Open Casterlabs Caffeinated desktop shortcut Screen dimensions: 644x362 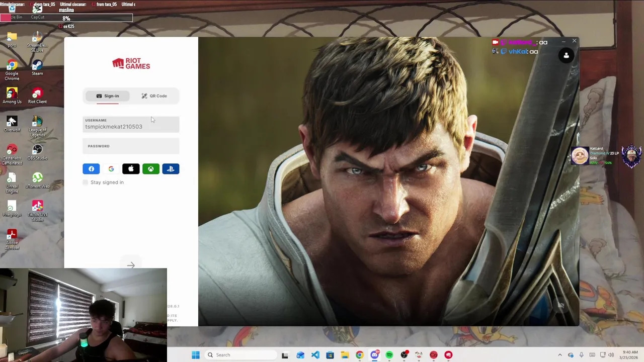point(12,155)
